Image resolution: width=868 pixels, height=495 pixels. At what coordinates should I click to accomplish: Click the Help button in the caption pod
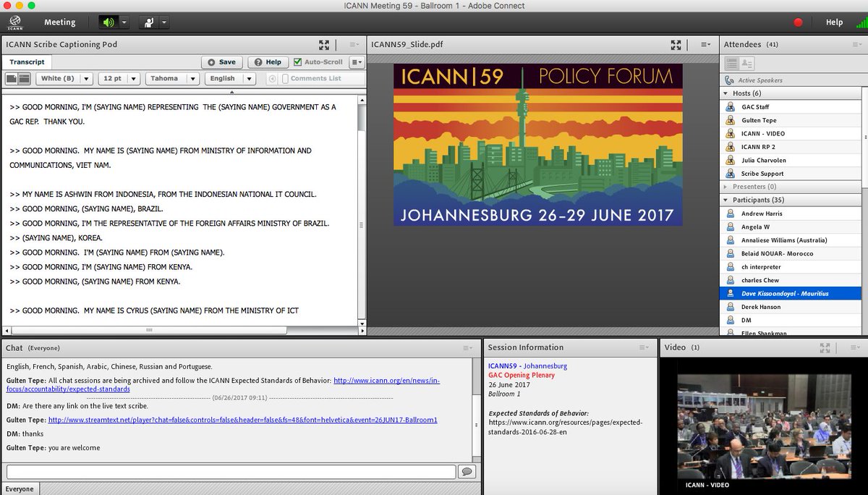pyautogui.click(x=268, y=62)
